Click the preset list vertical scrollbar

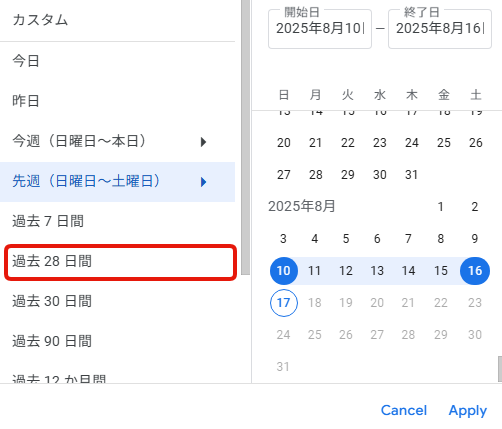246,137
